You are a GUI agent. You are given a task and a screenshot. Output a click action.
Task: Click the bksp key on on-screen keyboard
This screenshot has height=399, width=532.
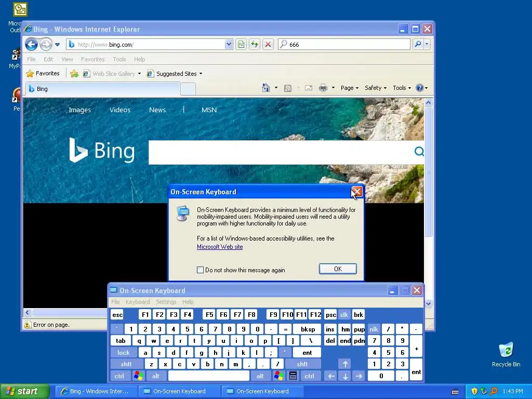click(308, 329)
